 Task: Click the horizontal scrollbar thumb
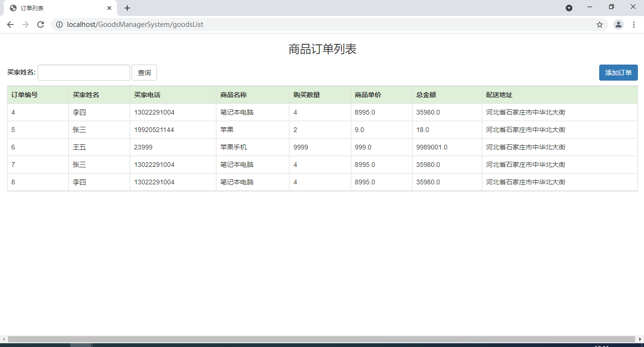pyautogui.click(x=322, y=339)
